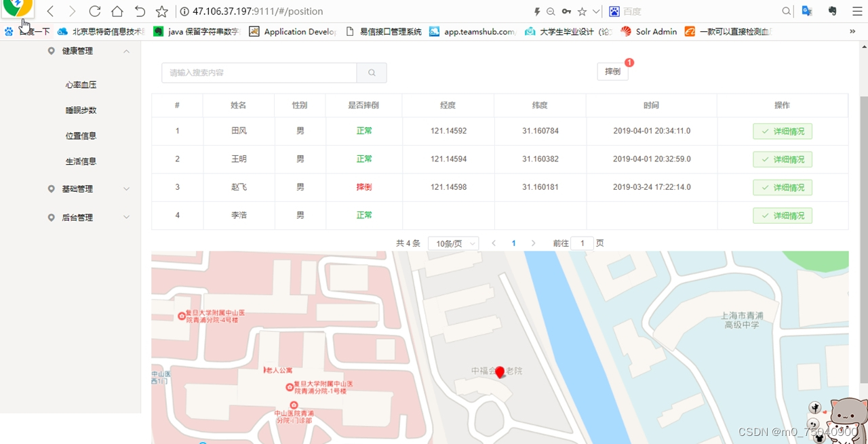
Task: Click the 摔倒 alert button
Action: pos(612,72)
